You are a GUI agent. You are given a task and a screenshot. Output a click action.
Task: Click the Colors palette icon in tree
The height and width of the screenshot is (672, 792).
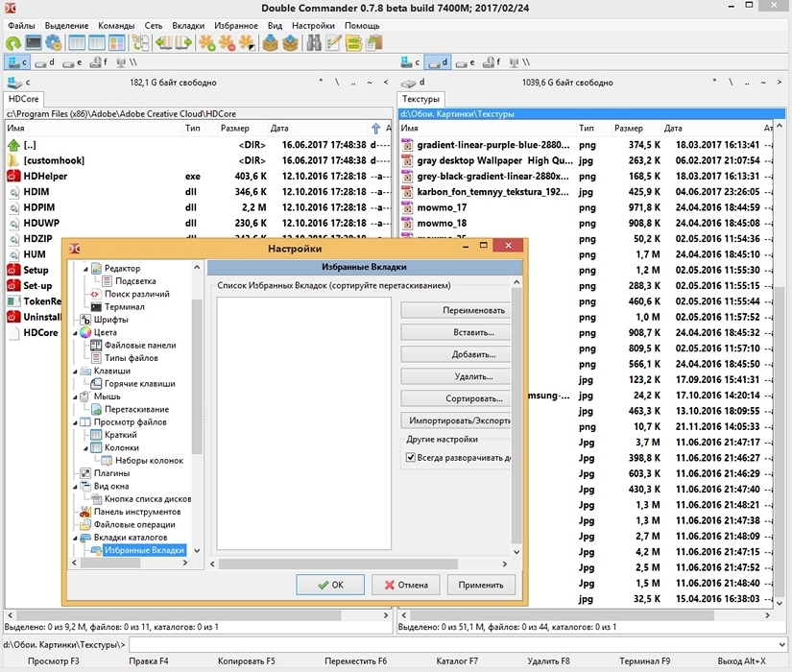point(84,332)
